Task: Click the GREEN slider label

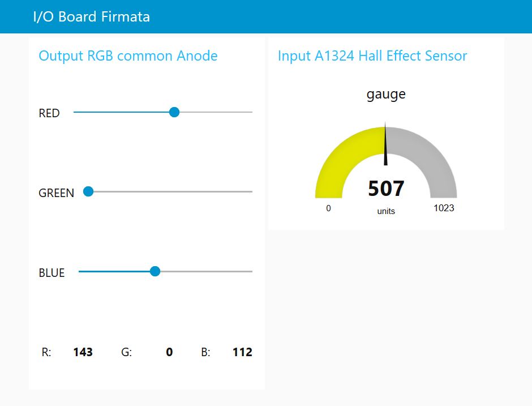Action: [x=56, y=193]
